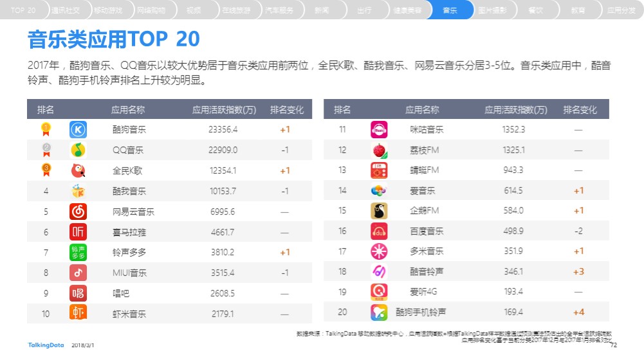Click the app name 酷狗音乐
This screenshot has width=644, height=362.
point(129,130)
